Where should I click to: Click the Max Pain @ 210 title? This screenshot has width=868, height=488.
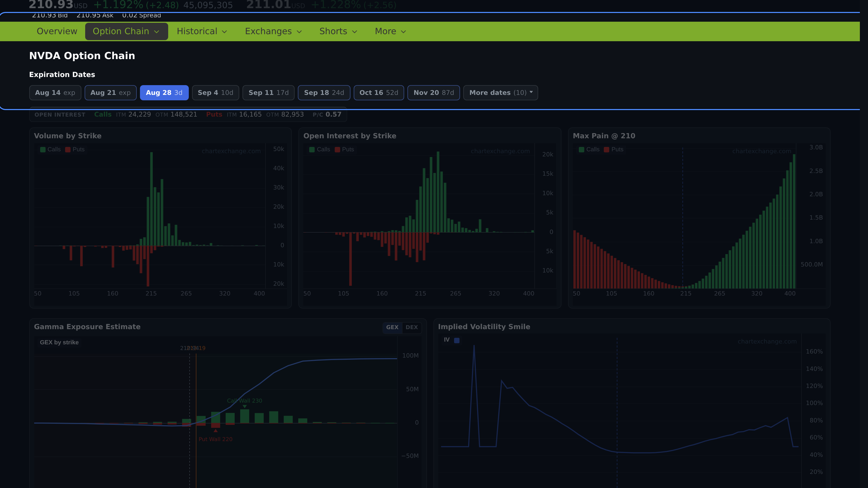pos(604,136)
